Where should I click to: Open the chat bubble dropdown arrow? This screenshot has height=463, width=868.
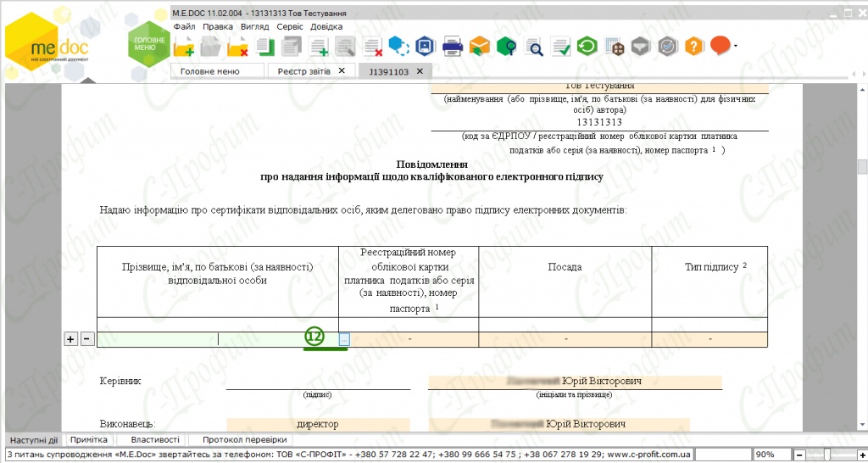click(735, 47)
